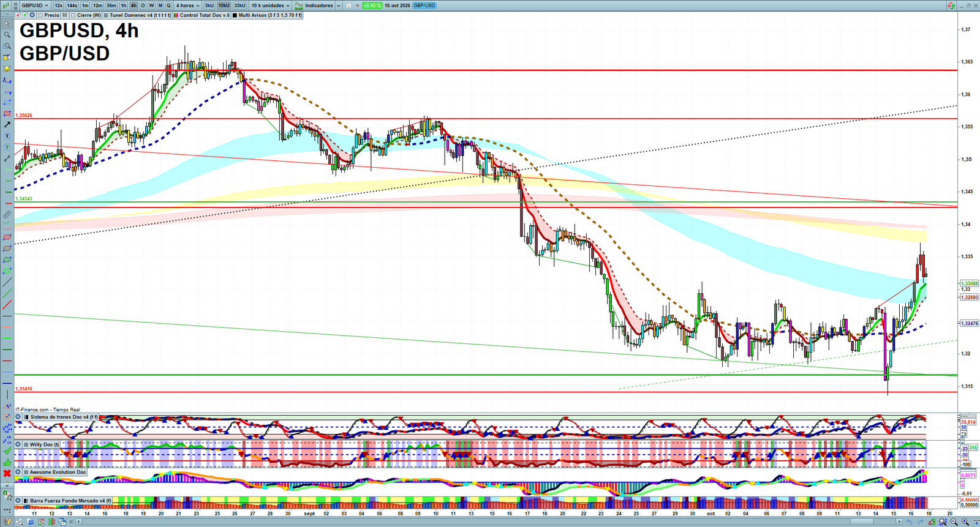Toggle the Precio checkbox
This screenshot has width=980, height=527.
40,15
